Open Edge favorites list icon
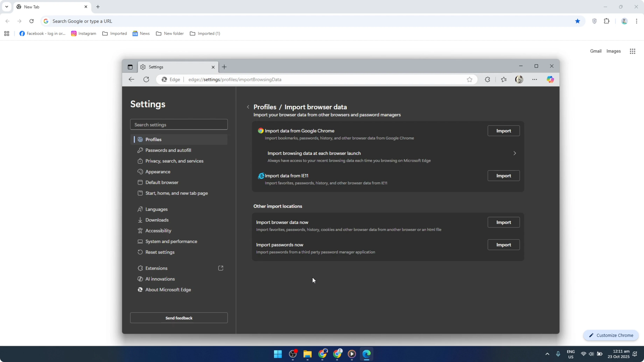Image resolution: width=644 pixels, height=362 pixels. [504, 79]
